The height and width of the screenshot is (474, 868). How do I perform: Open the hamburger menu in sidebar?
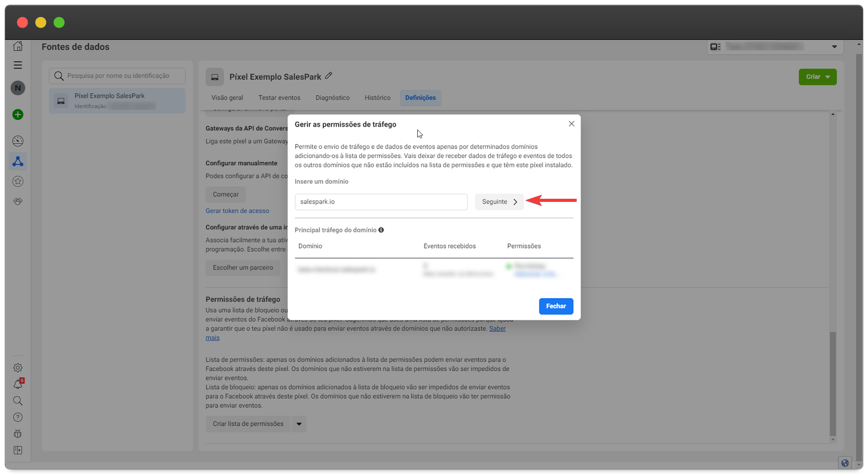(x=18, y=65)
